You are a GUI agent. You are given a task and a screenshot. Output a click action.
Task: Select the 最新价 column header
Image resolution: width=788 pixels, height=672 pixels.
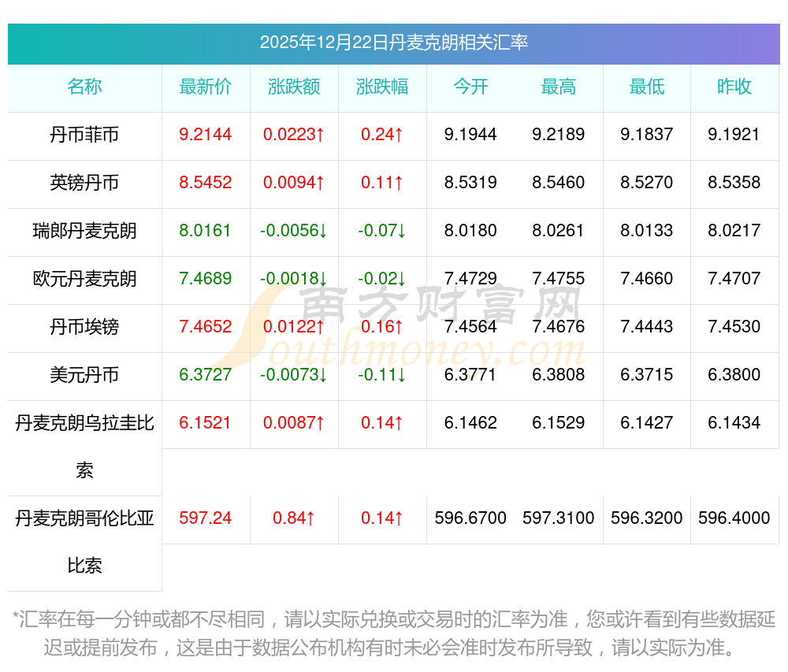206,87
